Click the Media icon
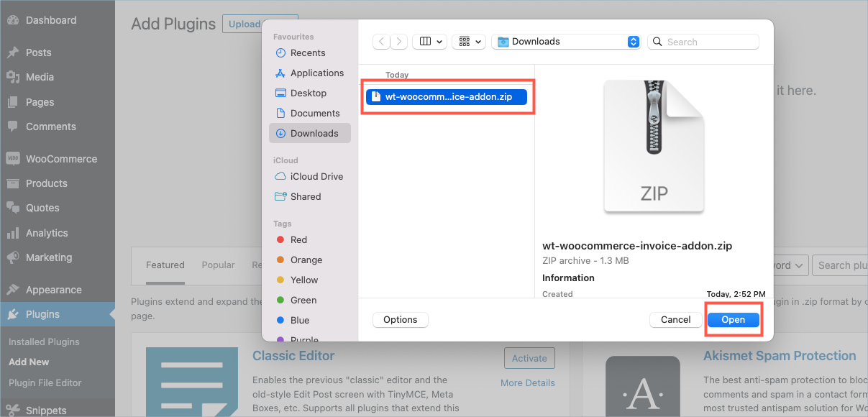Viewport: 868px width, 417px height. click(x=13, y=77)
